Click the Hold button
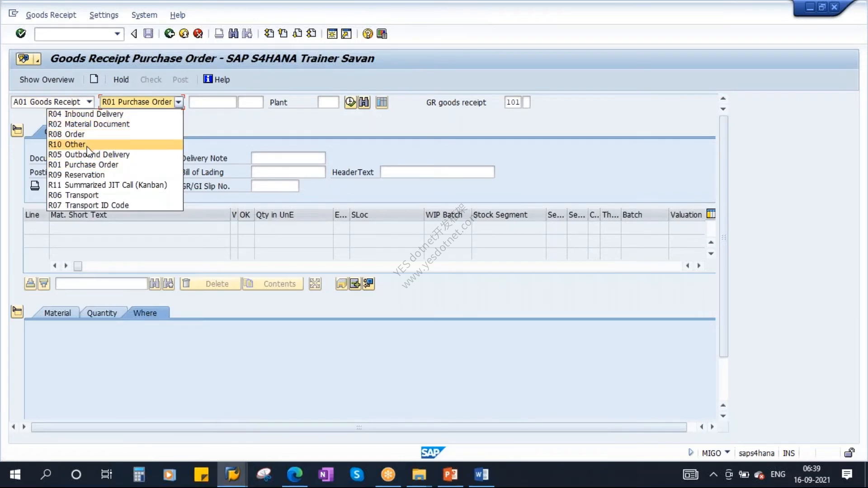Screen dimensions: 868x488 121,80
